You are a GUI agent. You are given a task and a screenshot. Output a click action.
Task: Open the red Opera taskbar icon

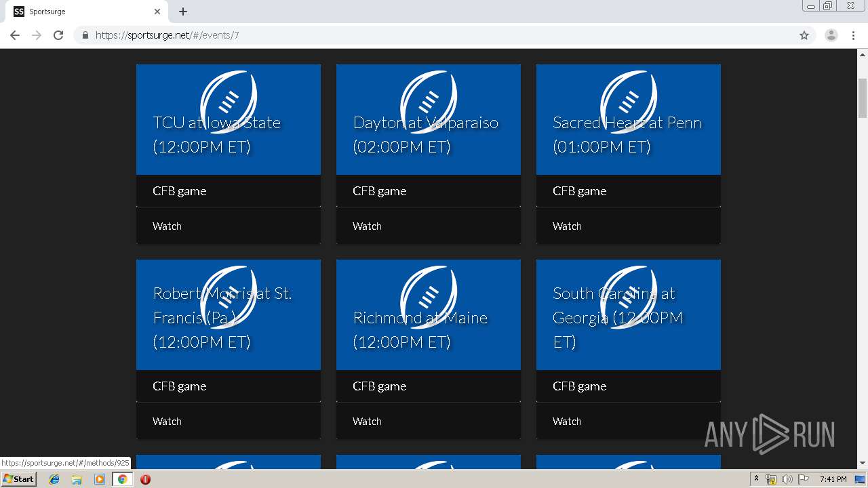pos(145,479)
